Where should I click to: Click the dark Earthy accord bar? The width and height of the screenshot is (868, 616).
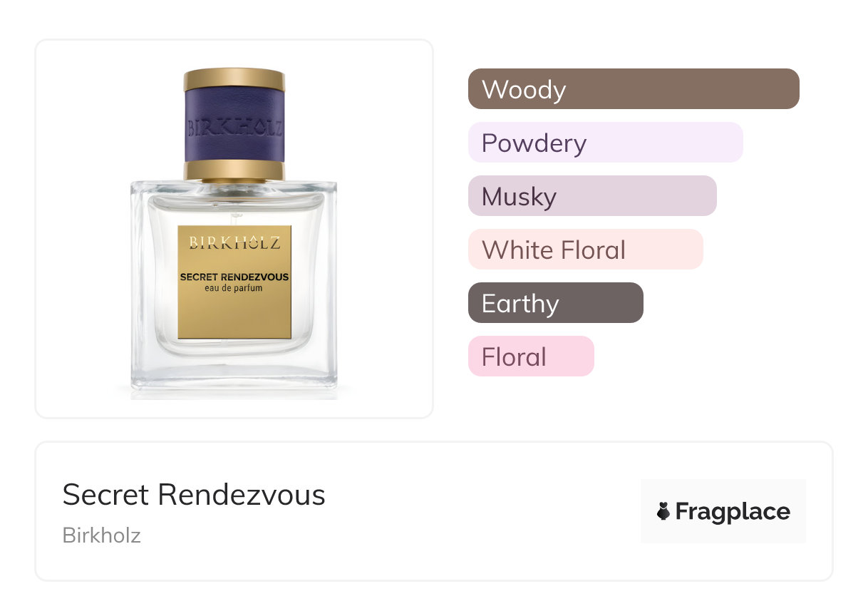tap(555, 303)
